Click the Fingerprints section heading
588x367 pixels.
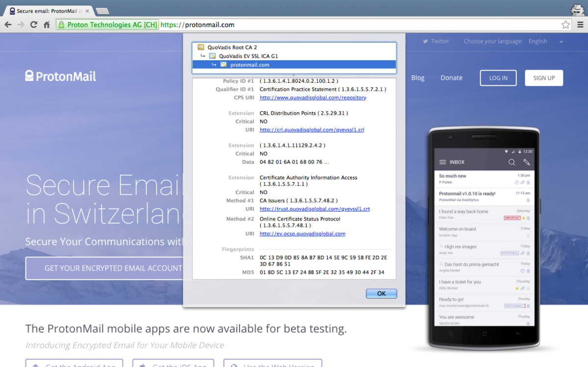coord(238,249)
